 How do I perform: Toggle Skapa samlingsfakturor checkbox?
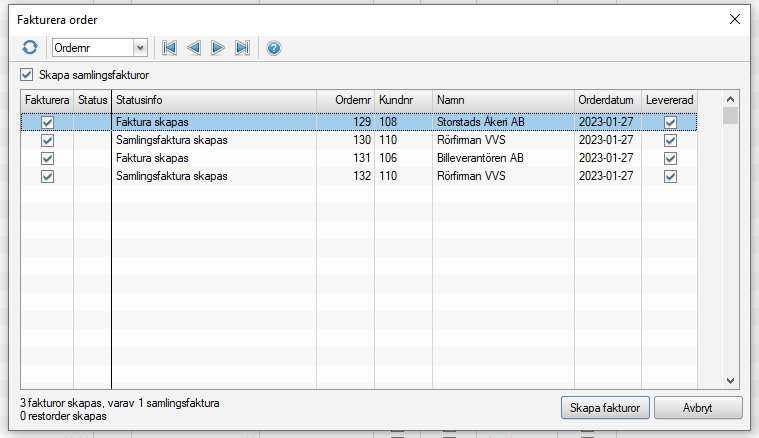click(27, 75)
